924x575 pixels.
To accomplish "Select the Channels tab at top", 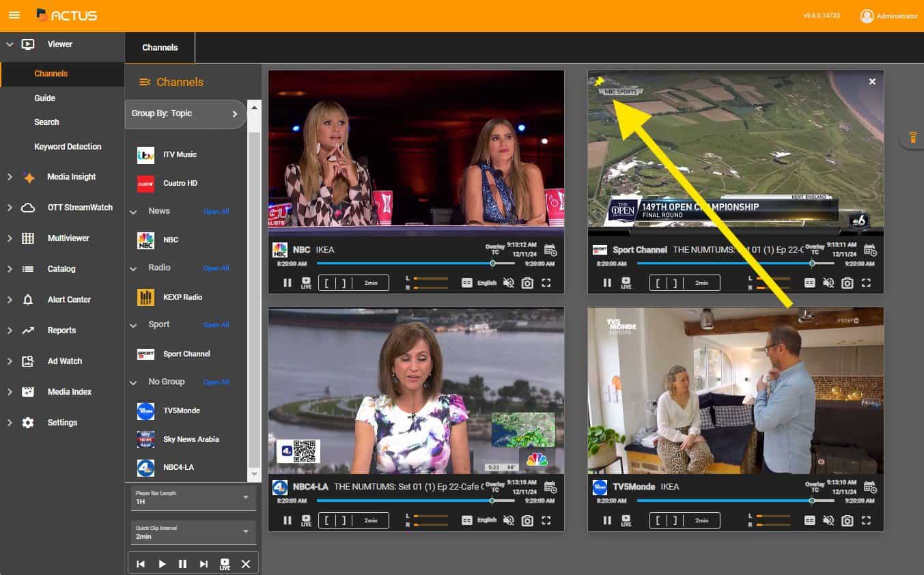I will [160, 48].
